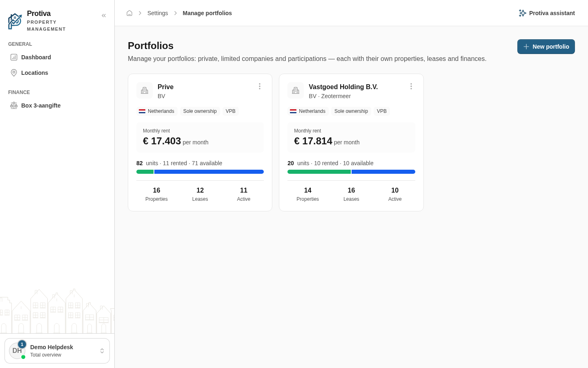The height and width of the screenshot is (368, 588).
Task: Click the plus icon in New portfolio
Action: (x=526, y=47)
